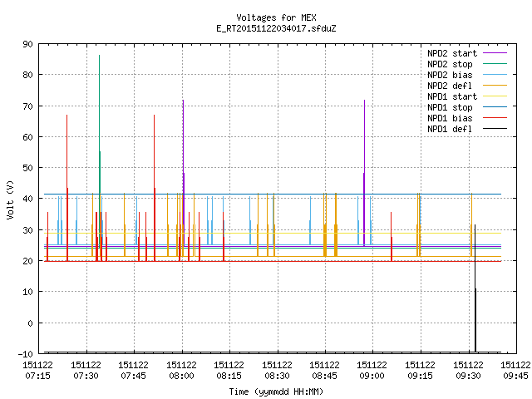The height and width of the screenshot is (399, 532).
Task: Click the x-axis tick label 09:45
Action: tap(516, 377)
